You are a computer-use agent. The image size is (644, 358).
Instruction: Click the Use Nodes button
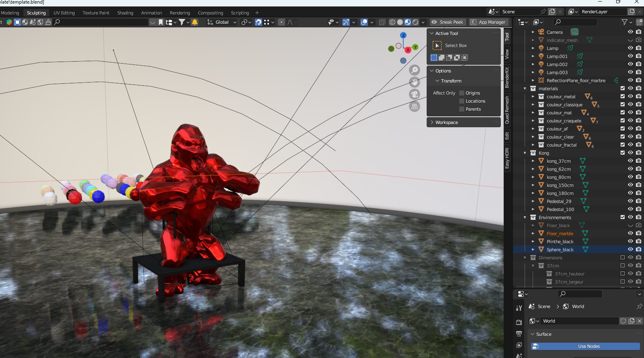click(x=585, y=346)
